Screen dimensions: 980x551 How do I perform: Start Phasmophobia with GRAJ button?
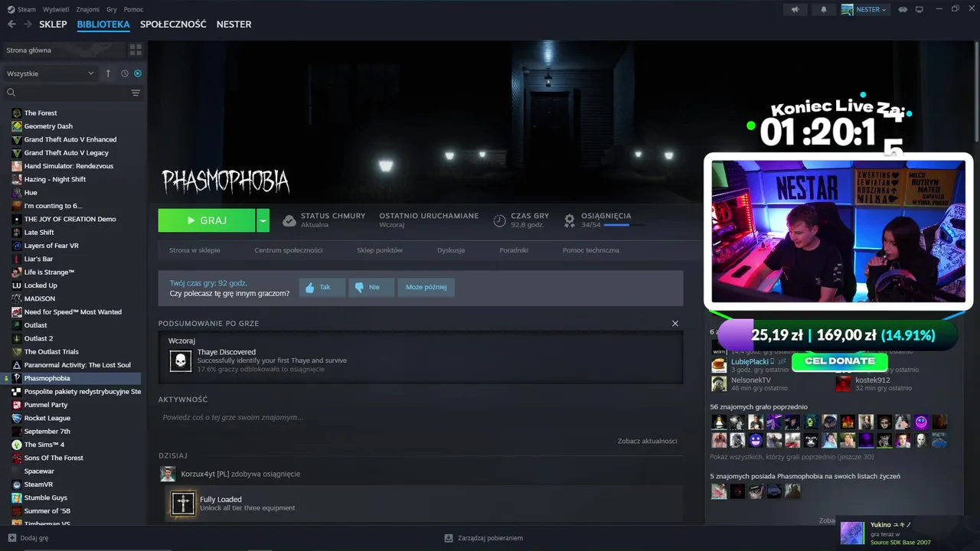click(207, 220)
